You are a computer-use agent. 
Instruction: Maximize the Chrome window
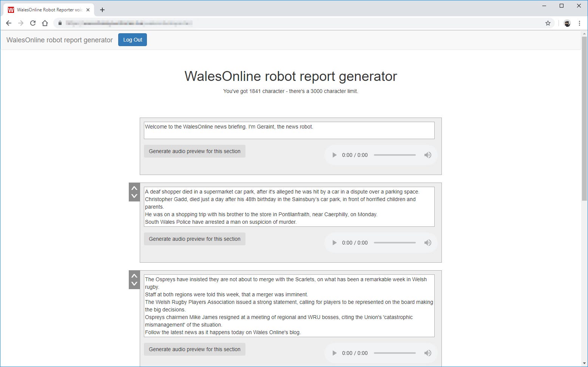[x=562, y=6]
